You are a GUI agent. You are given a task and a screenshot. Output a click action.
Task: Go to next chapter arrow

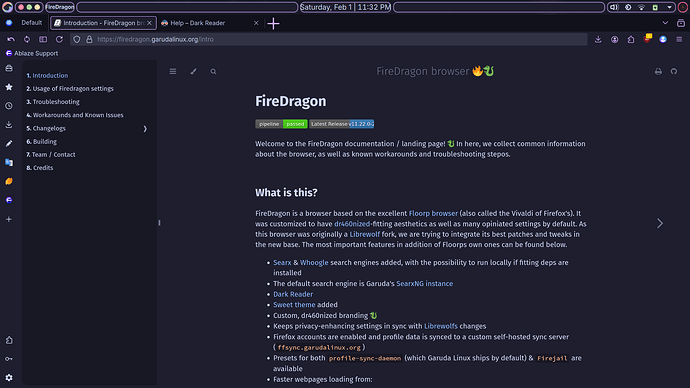coord(660,223)
